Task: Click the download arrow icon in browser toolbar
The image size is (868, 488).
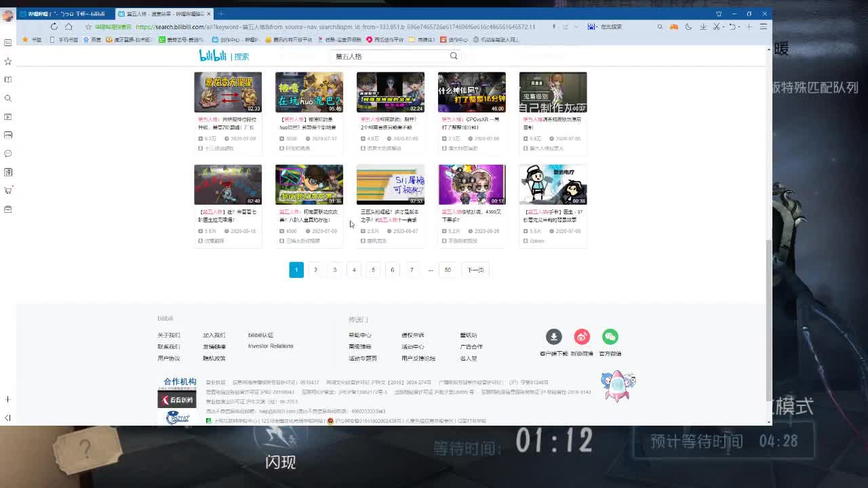Action: coord(703,26)
